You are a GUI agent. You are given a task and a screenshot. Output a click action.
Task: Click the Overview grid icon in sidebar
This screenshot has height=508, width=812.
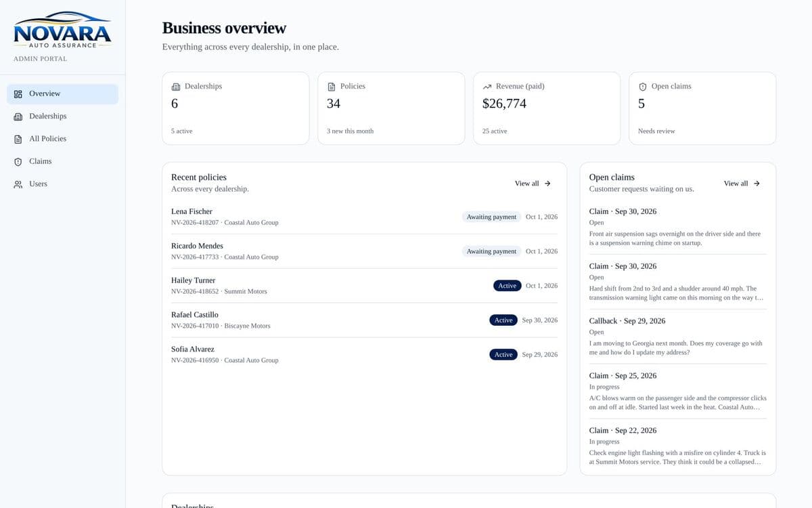[18, 94]
